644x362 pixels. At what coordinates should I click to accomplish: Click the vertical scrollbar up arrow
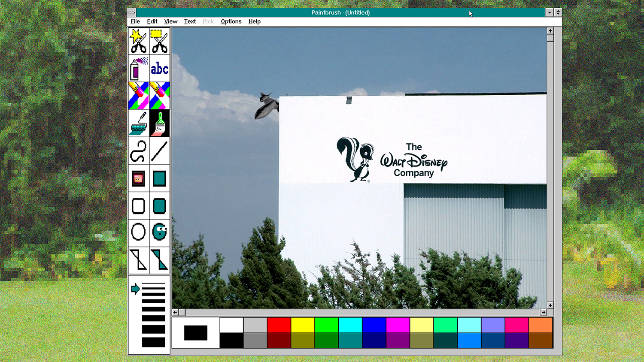tap(550, 31)
